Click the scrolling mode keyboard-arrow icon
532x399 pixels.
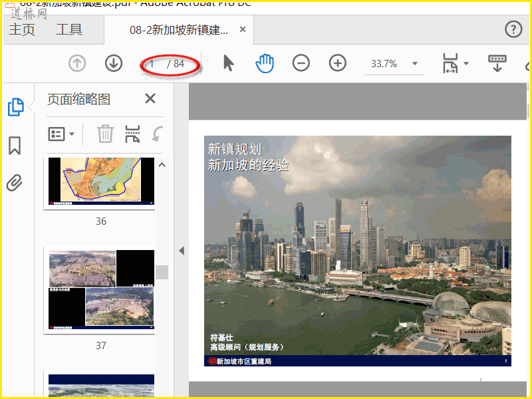tap(497, 63)
